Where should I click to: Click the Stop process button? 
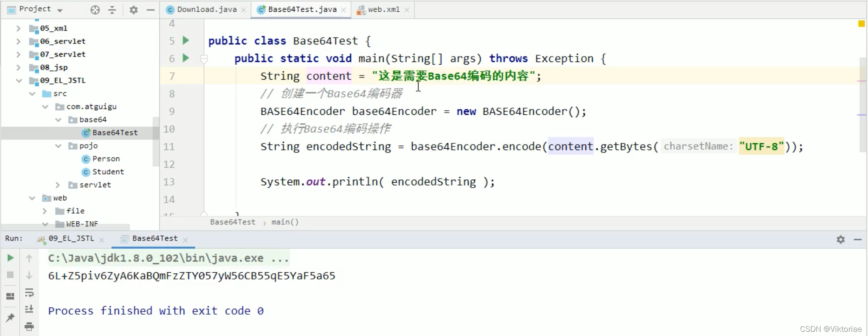click(10, 275)
